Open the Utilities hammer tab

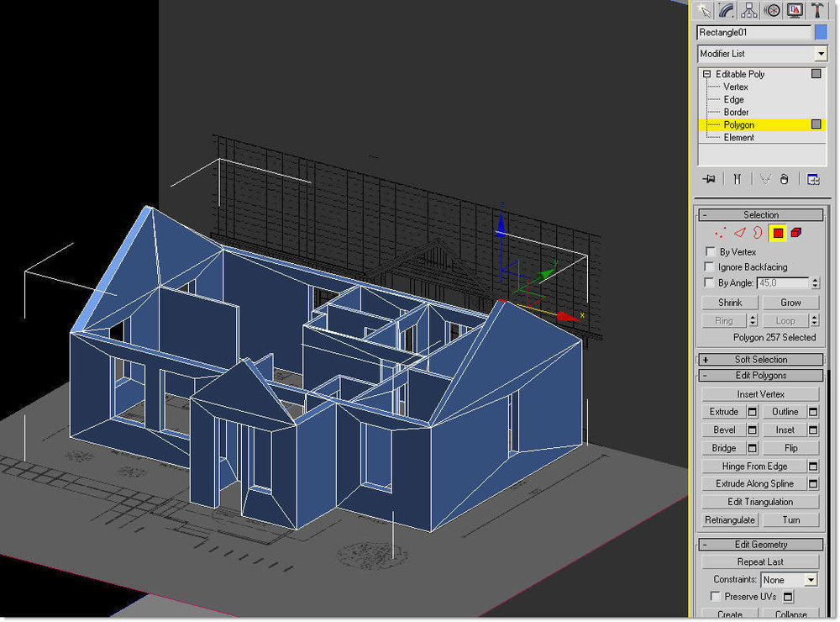pyautogui.click(x=817, y=10)
